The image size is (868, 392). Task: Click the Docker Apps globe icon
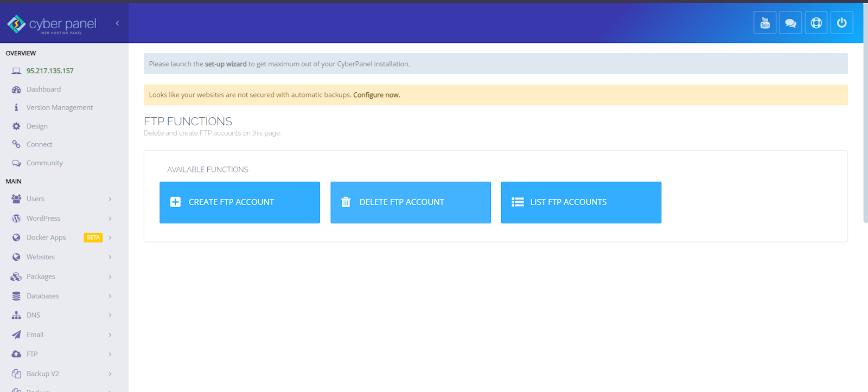click(16, 237)
